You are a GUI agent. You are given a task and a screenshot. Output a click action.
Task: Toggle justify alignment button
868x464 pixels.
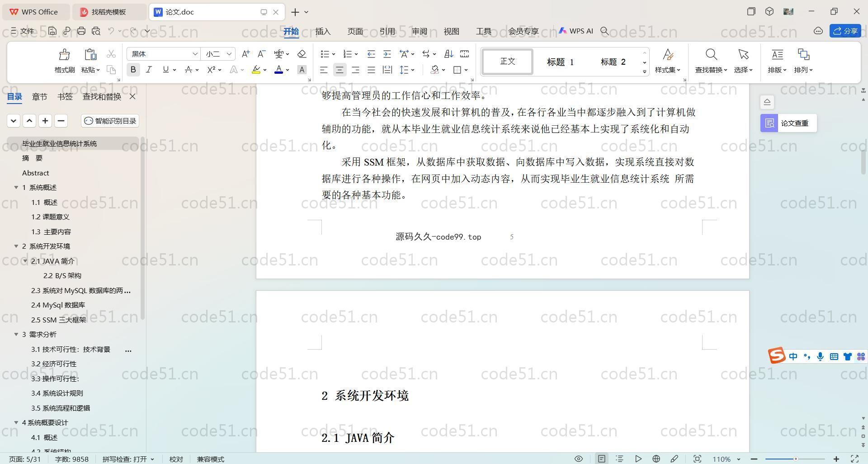tap(371, 70)
